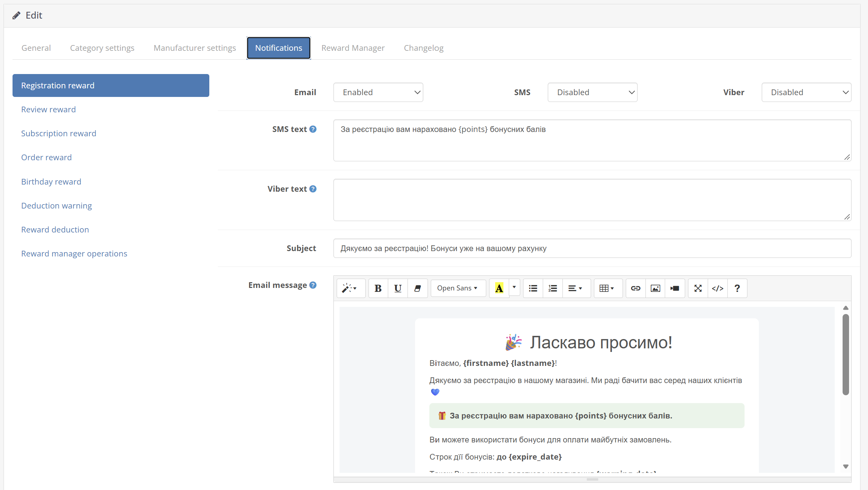Screen dimensions: 868x490
Task: Switch to the Category settings tab
Action: click(x=102, y=48)
